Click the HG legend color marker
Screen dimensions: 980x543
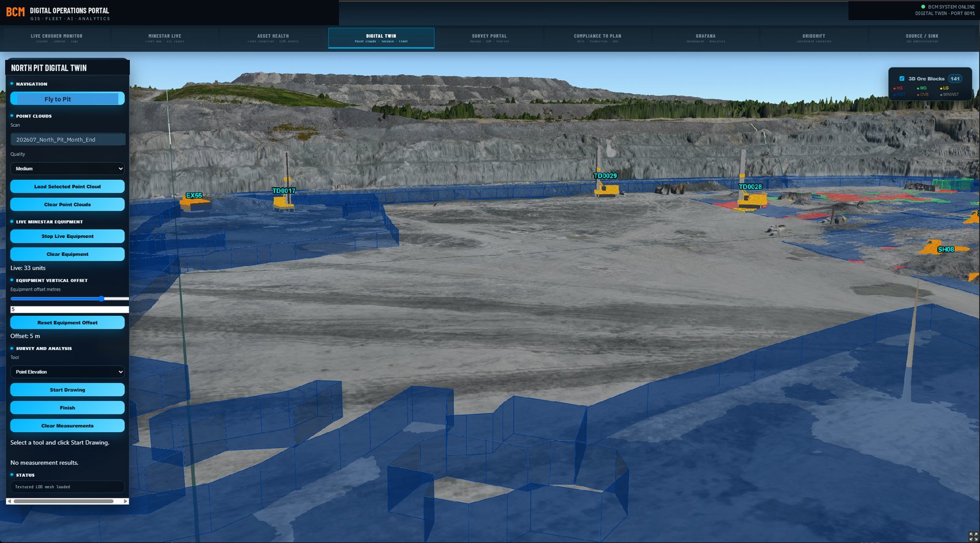[895, 88]
